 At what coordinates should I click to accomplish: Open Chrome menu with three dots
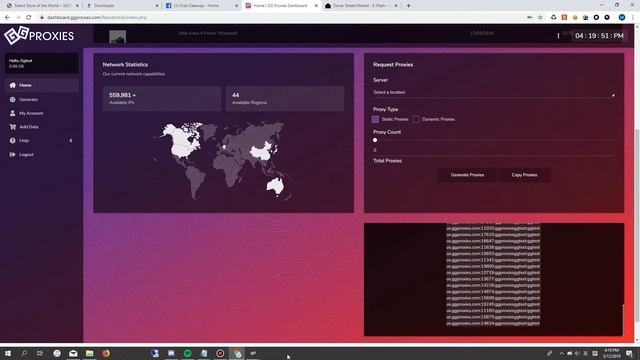point(633,18)
